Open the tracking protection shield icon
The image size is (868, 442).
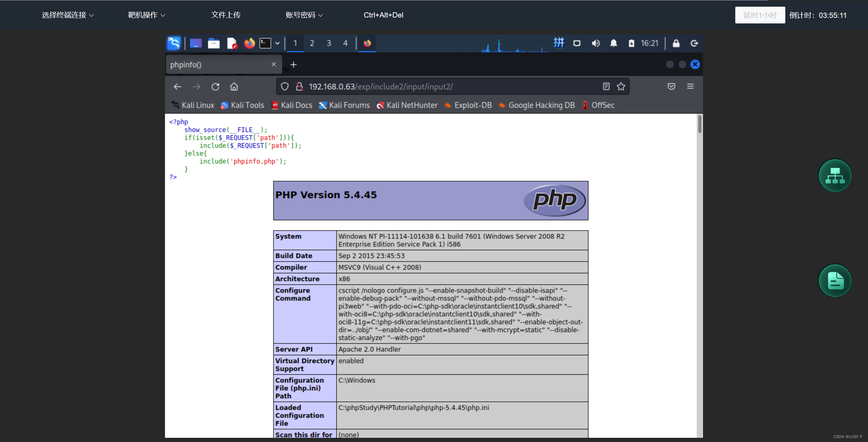[x=285, y=87]
